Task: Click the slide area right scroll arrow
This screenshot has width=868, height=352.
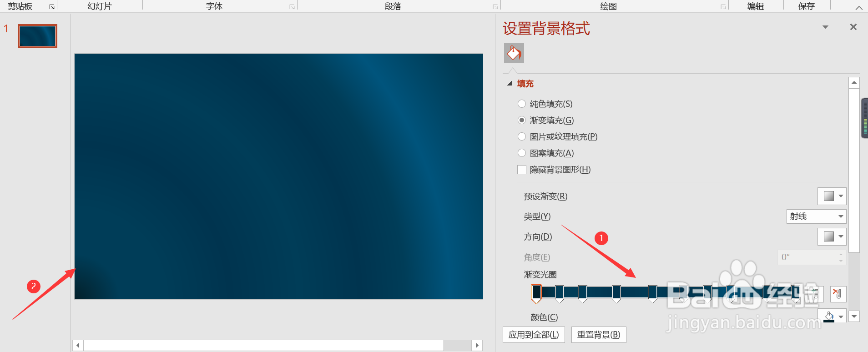Action: [x=477, y=346]
